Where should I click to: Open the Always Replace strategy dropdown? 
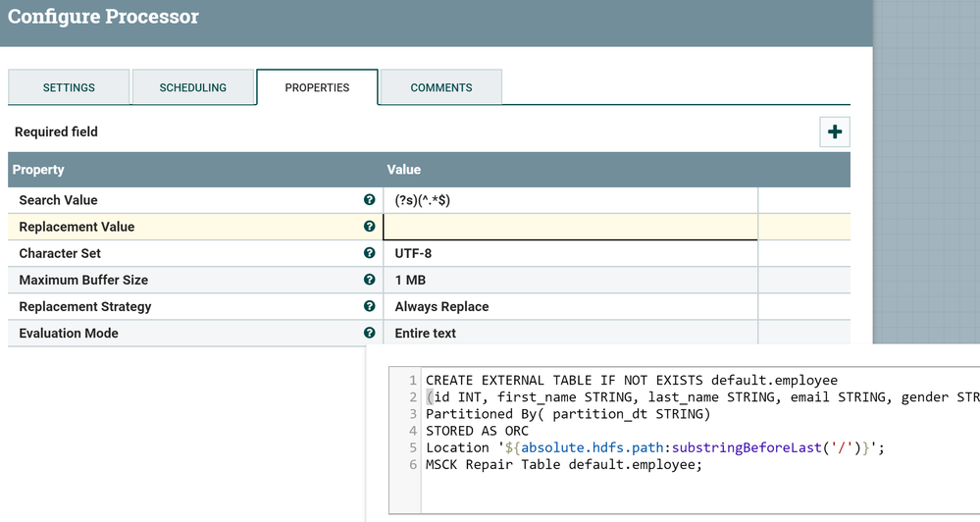tap(569, 306)
